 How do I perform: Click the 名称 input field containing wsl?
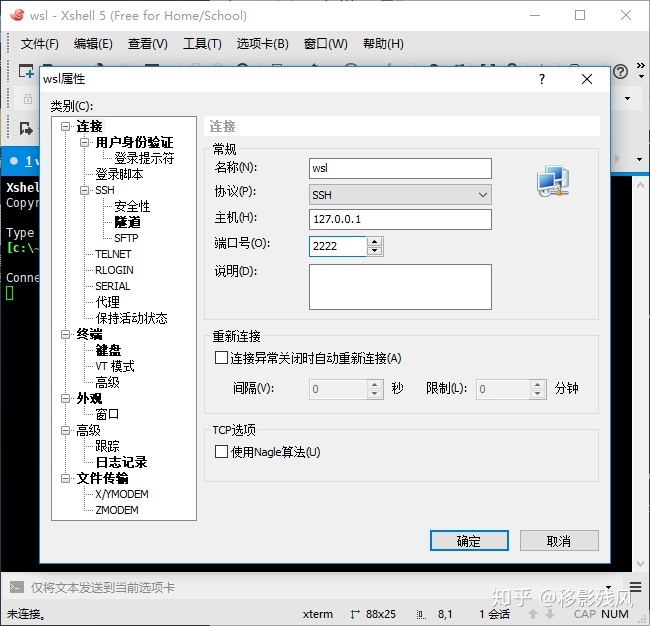click(x=400, y=168)
